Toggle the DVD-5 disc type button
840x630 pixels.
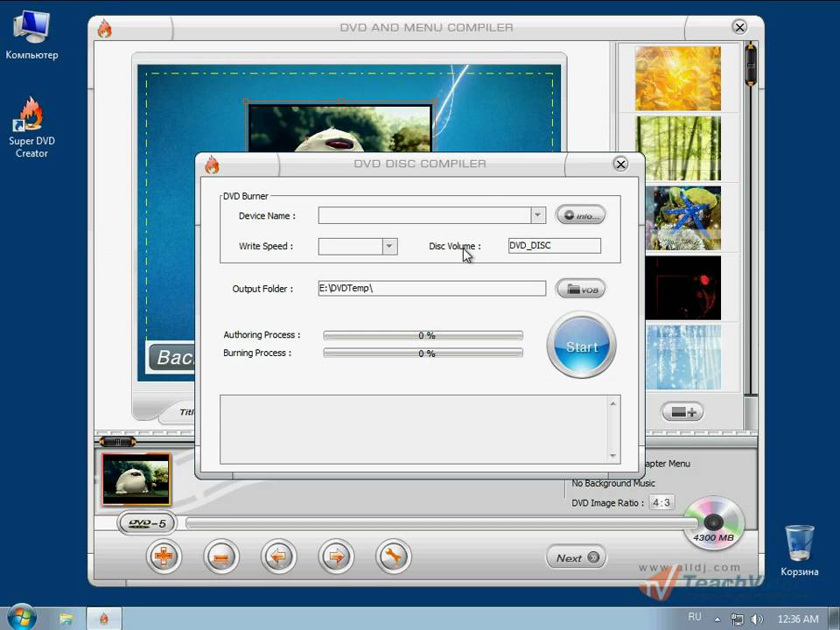[147, 523]
